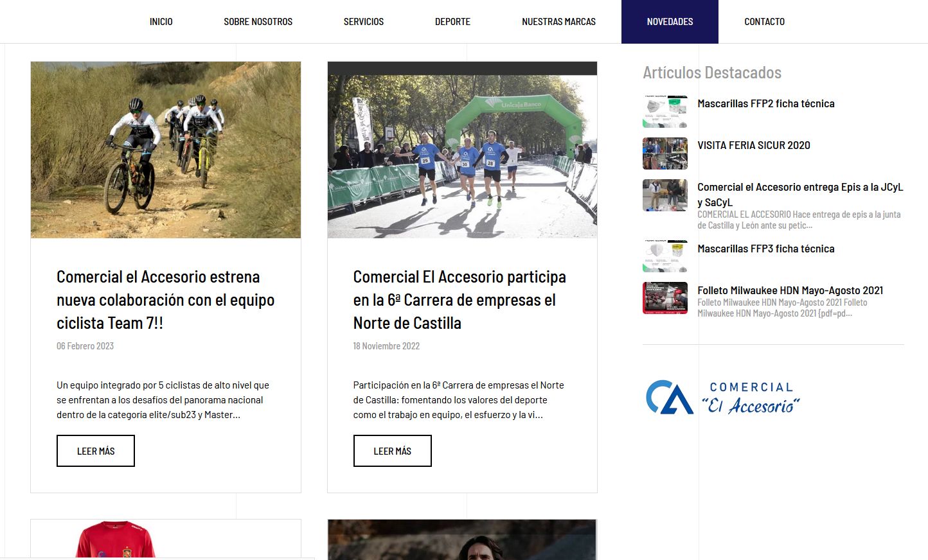This screenshot has height=560, width=928.
Task: Click the Epis JCyL article thumbnail
Action: (x=665, y=195)
